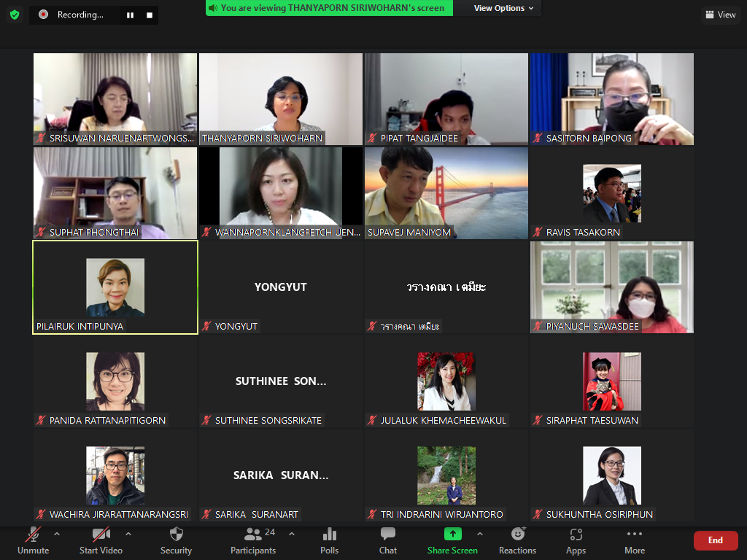Viewport: 747px width, 560px height.
Task: Click muted mic icon on RAVIS TASAKORN
Action: click(538, 233)
